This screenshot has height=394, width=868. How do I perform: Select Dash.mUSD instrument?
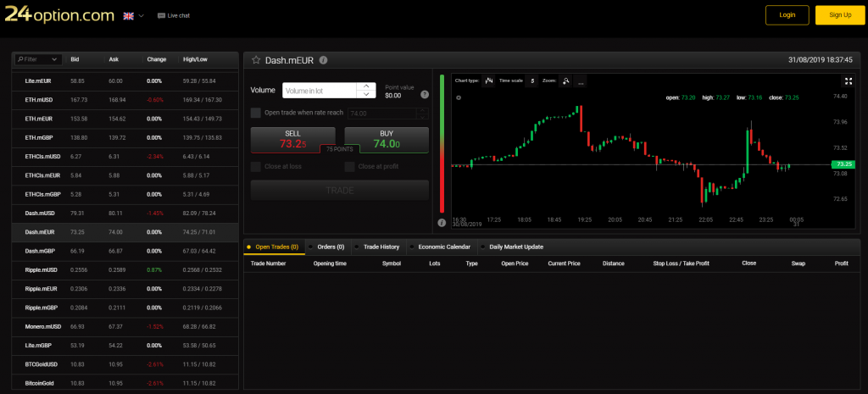(125, 213)
